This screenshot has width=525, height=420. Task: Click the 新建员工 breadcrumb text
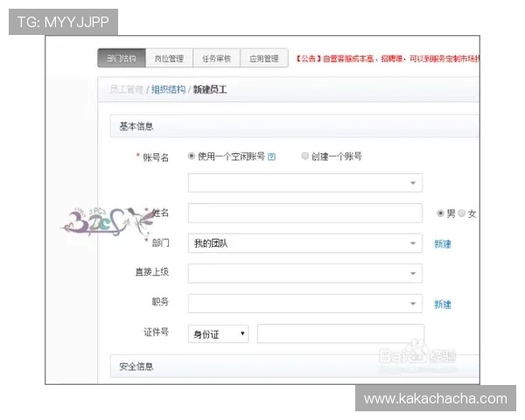click(x=210, y=90)
